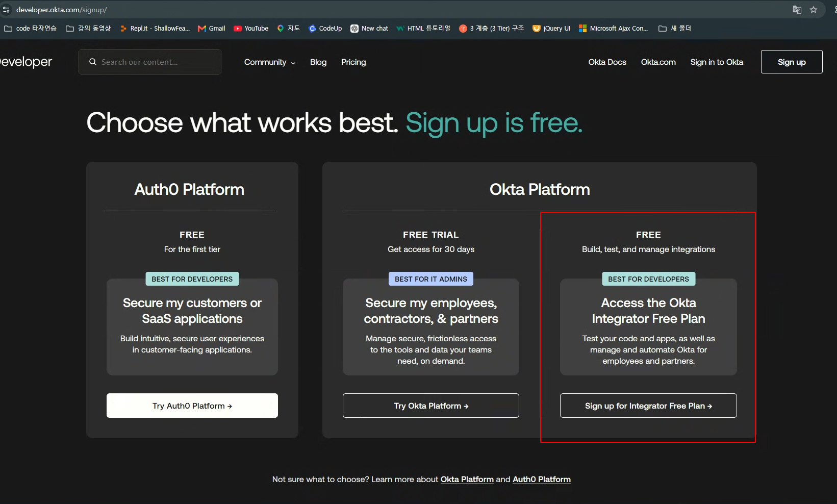This screenshot has height=504, width=837.
Task: Open the Repl.it ShallowFea bookmark
Action: tap(155, 29)
